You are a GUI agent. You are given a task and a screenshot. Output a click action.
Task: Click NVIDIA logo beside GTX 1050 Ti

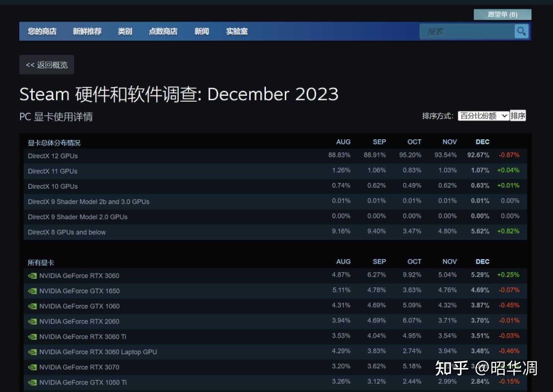[x=32, y=382]
